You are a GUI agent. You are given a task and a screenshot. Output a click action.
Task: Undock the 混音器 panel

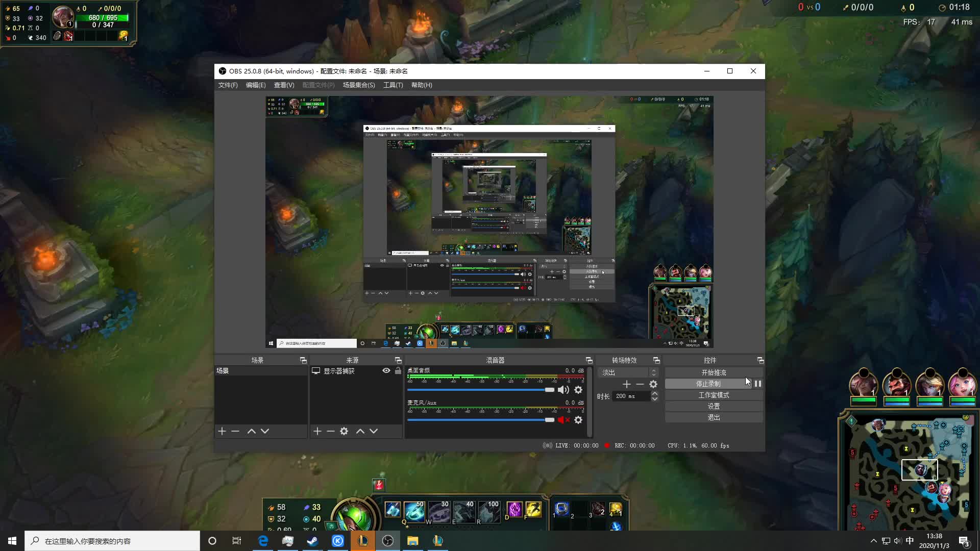point(589,360)
